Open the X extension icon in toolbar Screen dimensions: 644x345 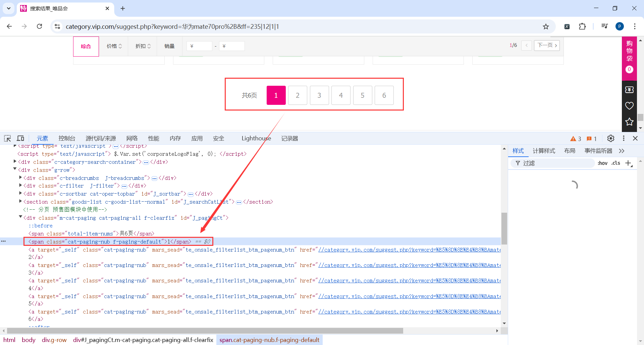tap(567, 26)
